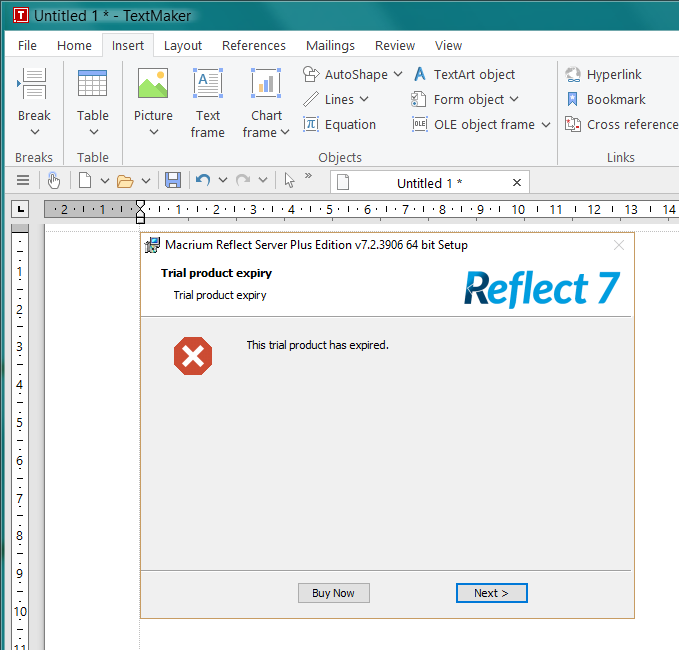Expand the Table dropdown

tap(93, 131)
